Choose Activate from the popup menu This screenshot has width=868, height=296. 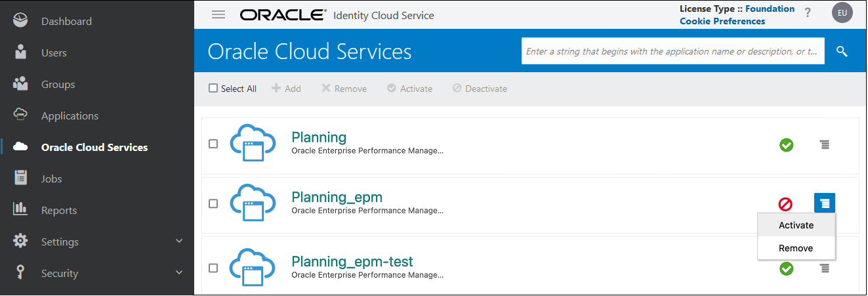796,225
